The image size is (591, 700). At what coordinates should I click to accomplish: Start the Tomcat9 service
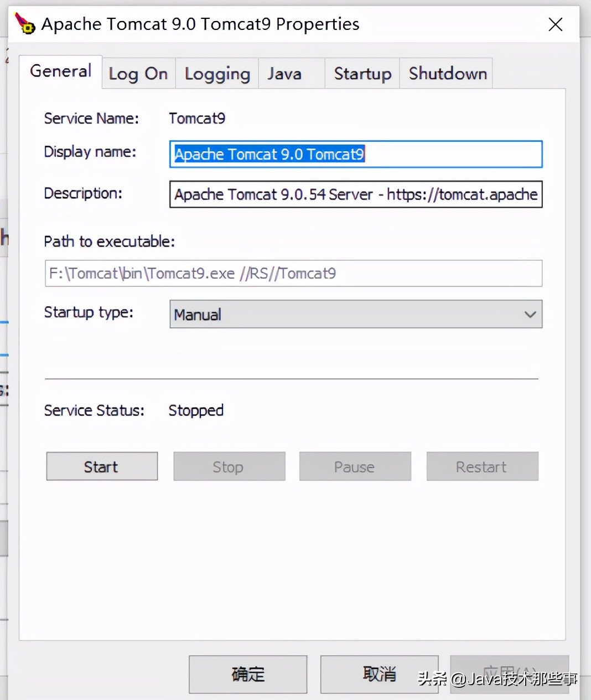[102, 467]
